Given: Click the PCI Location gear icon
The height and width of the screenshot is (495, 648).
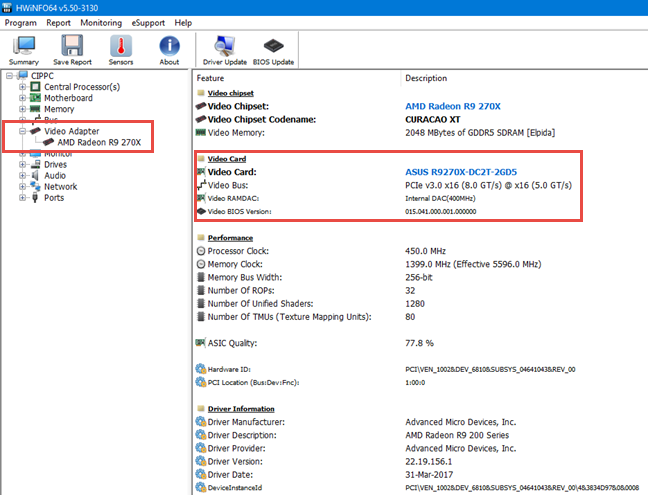Looking at the screenshot, I should click(x=201, y=382).
